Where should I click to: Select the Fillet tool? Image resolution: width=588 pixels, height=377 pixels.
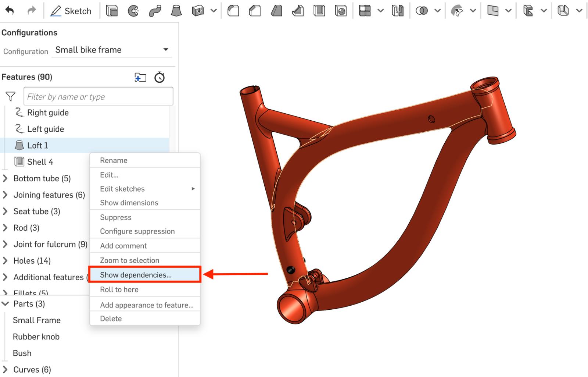click(233, 11)
